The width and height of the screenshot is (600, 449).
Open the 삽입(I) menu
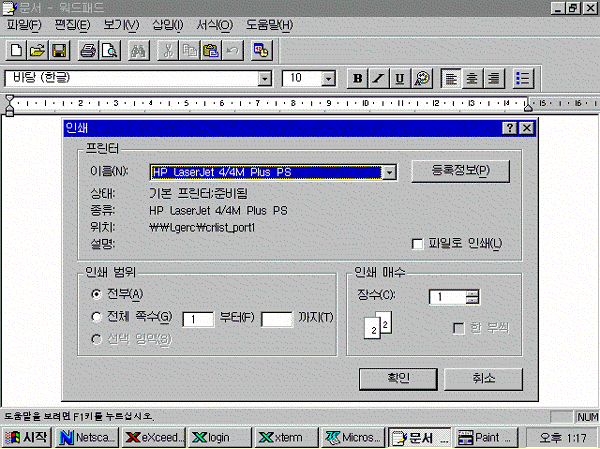pyautogui.click(x=168, y=25)
